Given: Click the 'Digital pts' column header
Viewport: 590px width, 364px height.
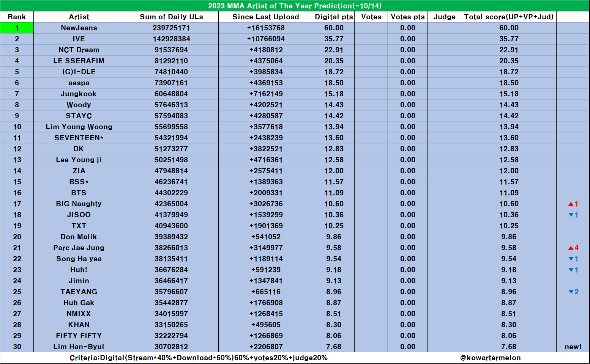Looking at the screenshot, I should (334, 17).
